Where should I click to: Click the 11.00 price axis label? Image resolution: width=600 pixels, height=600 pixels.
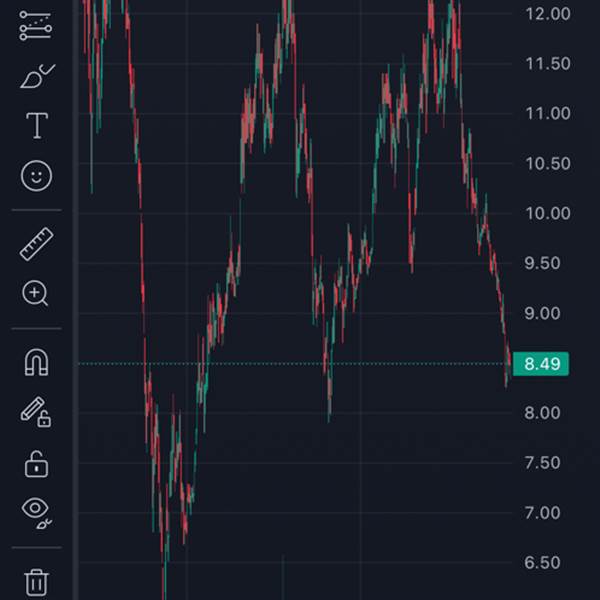coord(548,114)
